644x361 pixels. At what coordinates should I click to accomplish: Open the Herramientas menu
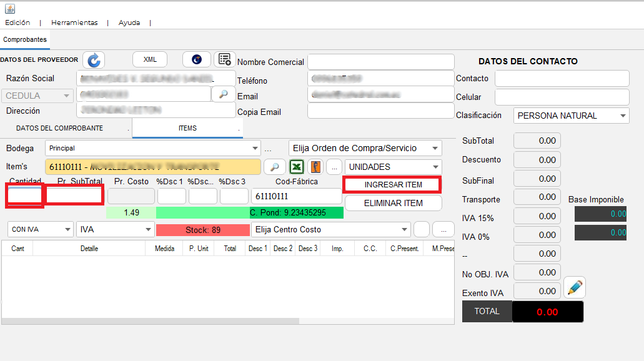point(74,22)
